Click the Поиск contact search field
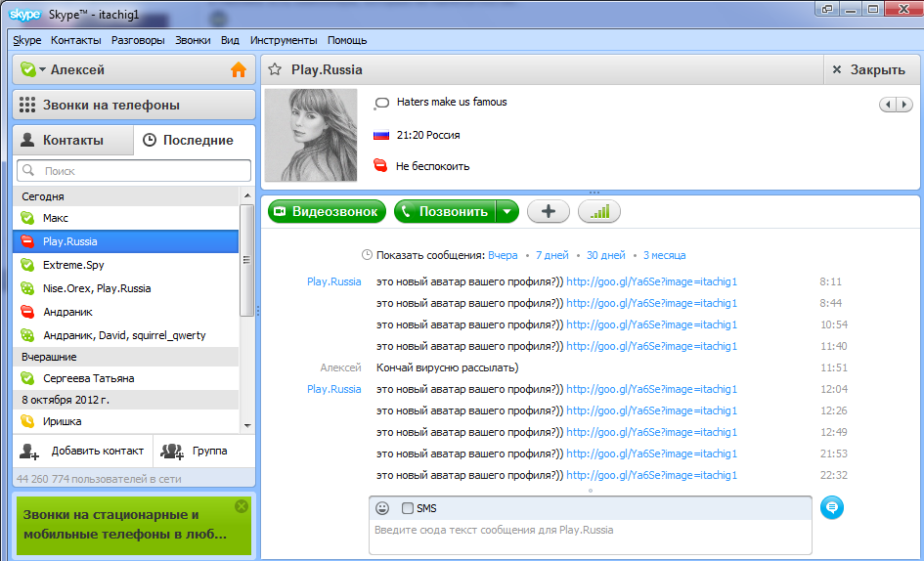Image resolution: width=924 pixels, height=561 pixels. point(134,171)
